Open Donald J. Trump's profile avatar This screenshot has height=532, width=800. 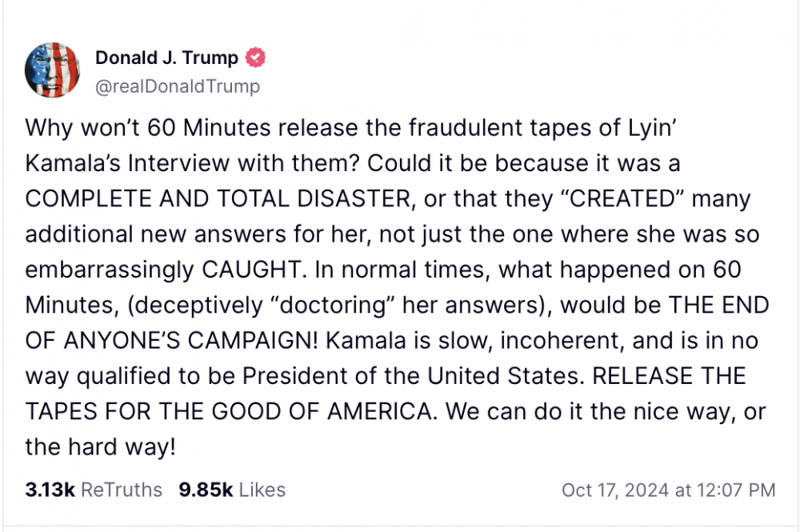tap(53, 70)
